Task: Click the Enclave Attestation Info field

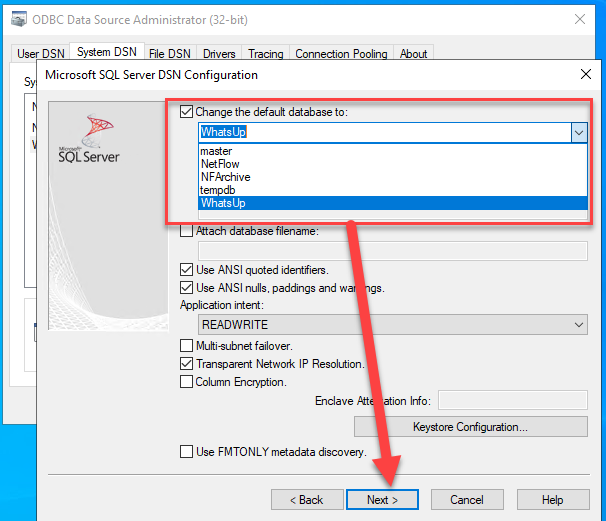Action: 513,400
